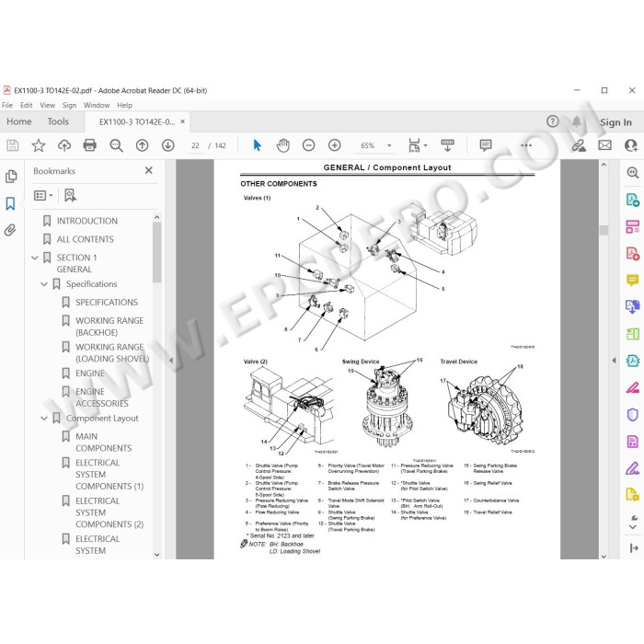
Task: Jump to the ENGINE ACCESSORIES bookmark
Action: click(x=102, y=397)
